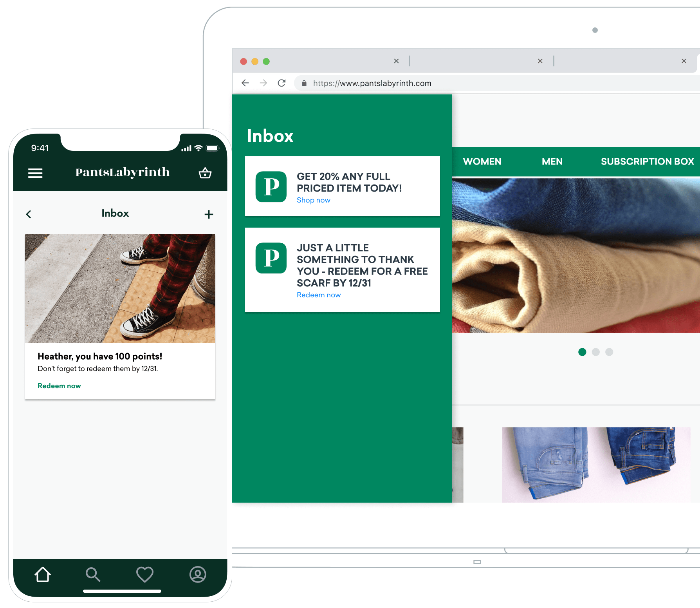
Task: Close the third browser tab
Action: coord(684,61)
